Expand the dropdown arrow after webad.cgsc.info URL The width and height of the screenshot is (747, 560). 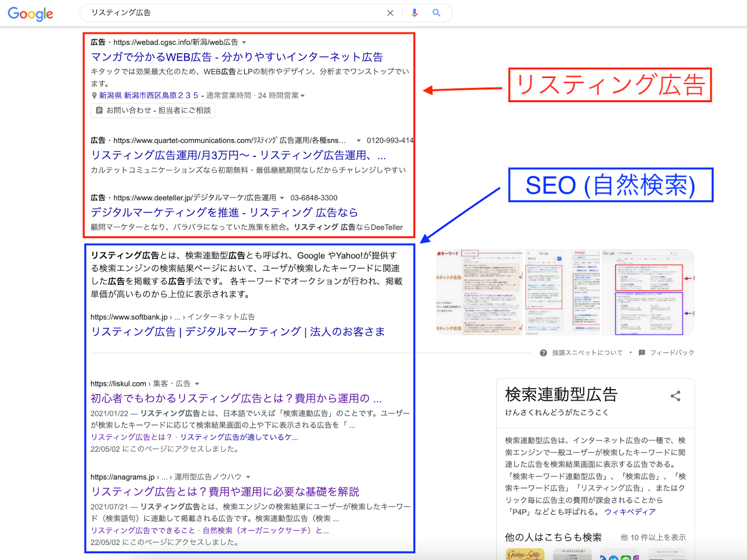(x=244, y=42)
